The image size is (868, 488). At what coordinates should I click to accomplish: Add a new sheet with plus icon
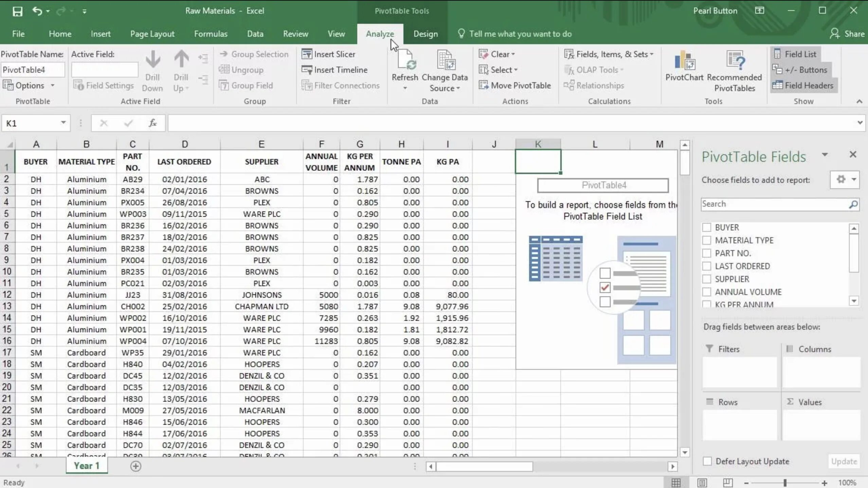click(135, 466)
